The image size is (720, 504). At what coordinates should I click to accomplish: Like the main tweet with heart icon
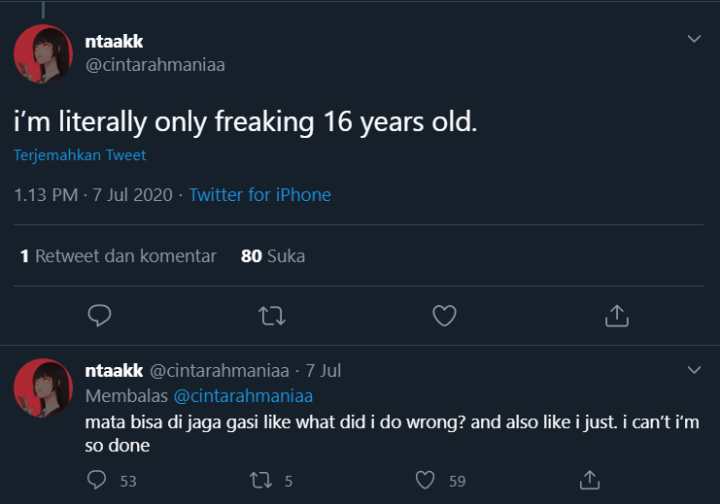[x=444, y=316]
